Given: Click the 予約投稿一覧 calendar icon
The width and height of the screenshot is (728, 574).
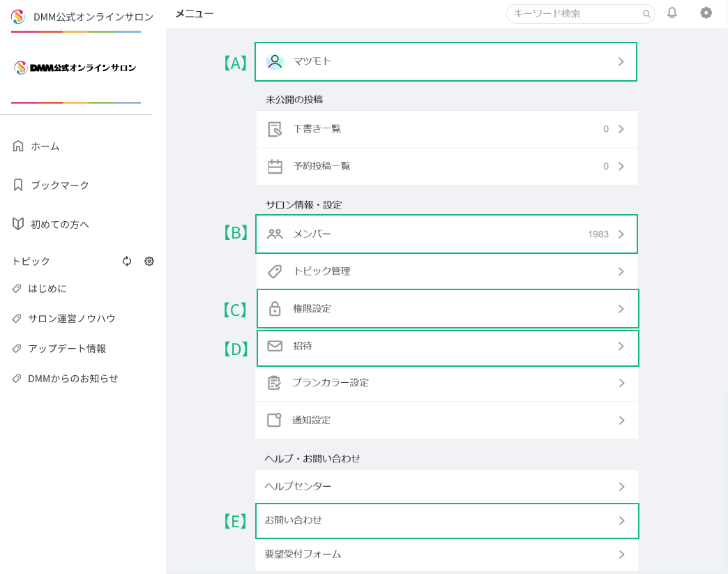Looking at the screenshot, I should (x=275, y=167).
